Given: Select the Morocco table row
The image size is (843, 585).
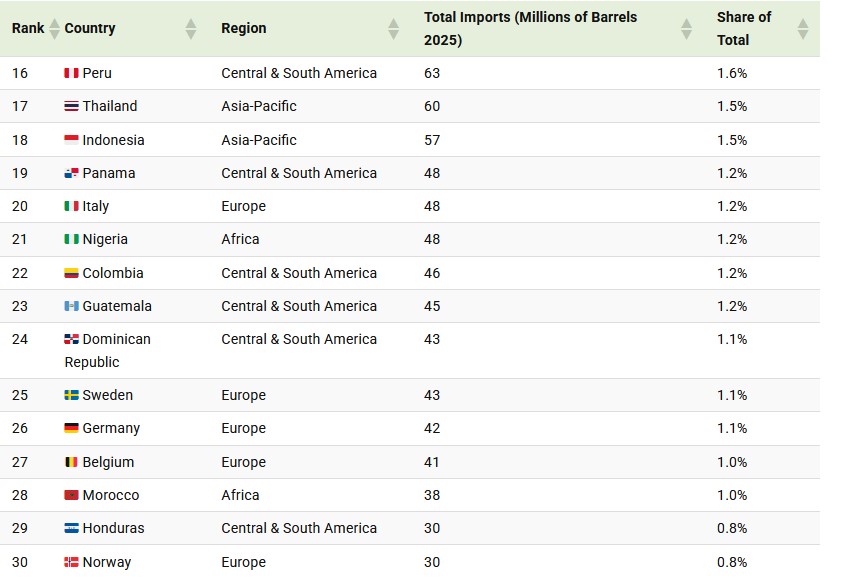Looking at the screenshot, I should click(x=410, y=495).
